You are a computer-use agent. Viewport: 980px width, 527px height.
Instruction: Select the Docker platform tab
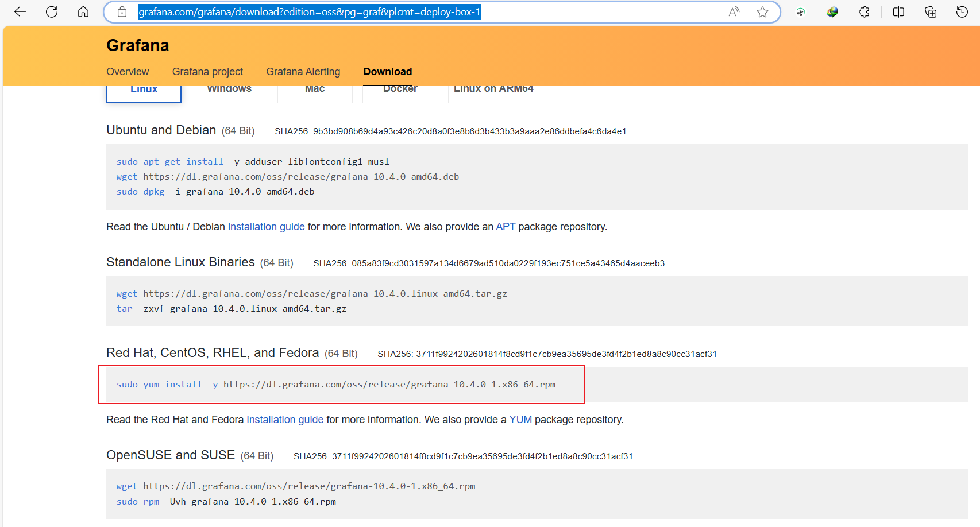(400, 94)
